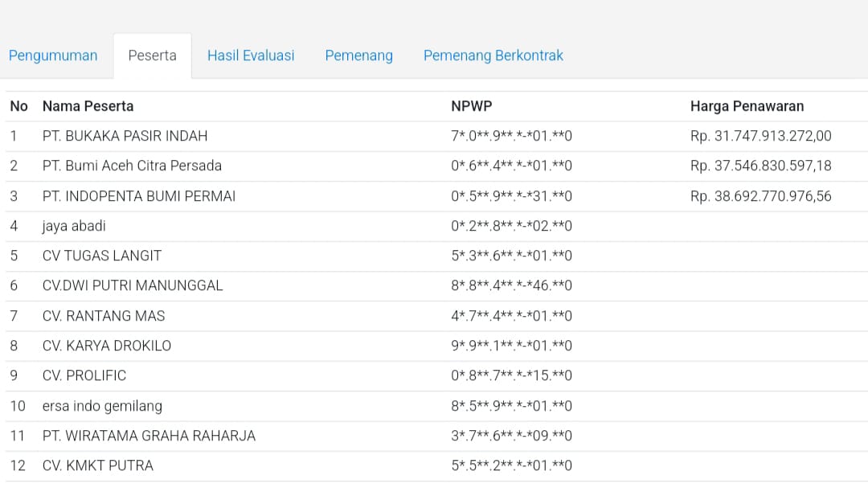Go to Pemenang Berkontrak tab
The height and width of the screenshot is (488, 868).
pyautogui.click(x=493, y=55)
